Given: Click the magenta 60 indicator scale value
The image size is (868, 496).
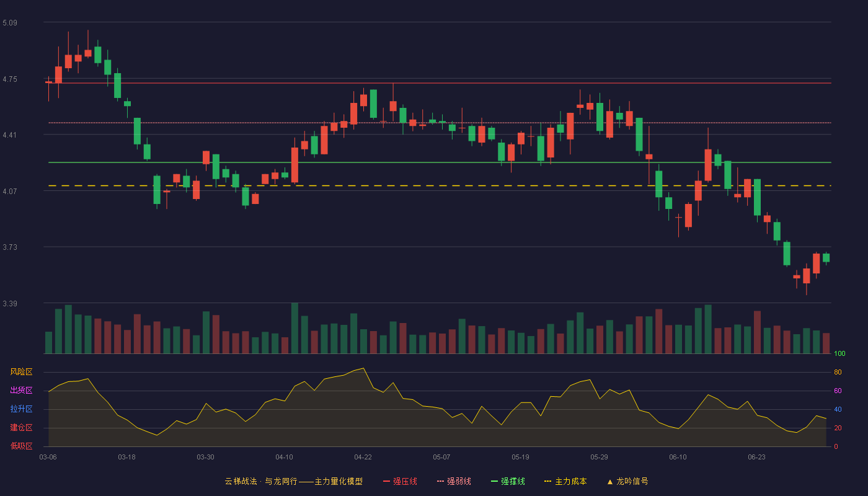Looking at the screenshot, I should pyautogui.click(x=838, y=391).
